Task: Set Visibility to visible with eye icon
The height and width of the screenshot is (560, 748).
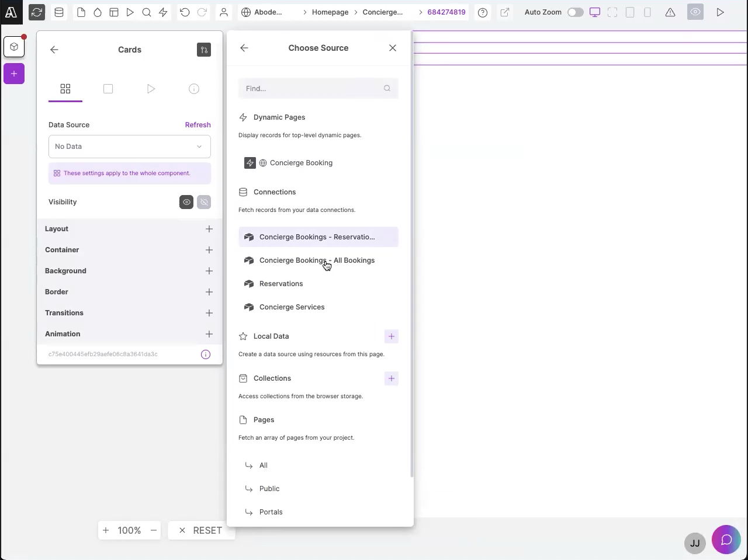Action: (186, 202)
